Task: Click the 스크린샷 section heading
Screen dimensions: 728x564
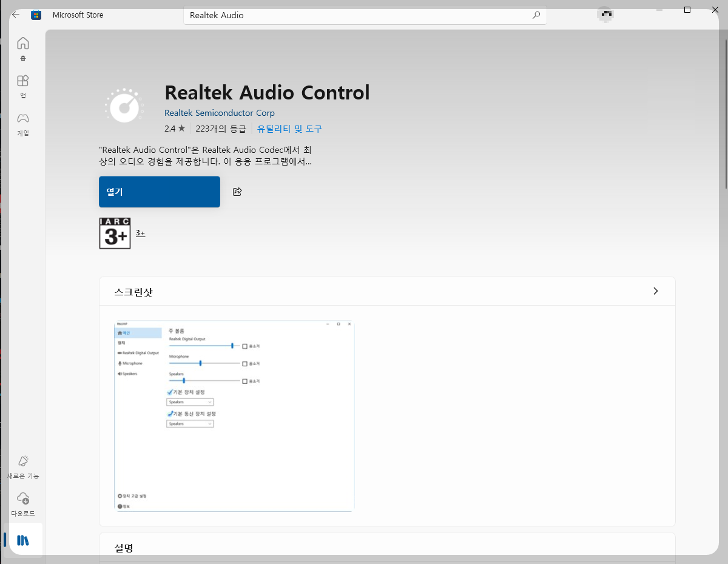Action: tap(133, 292)
